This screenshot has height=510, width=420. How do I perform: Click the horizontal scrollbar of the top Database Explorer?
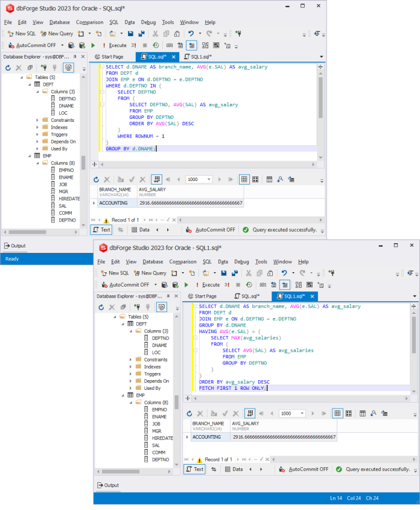point(40,232)
